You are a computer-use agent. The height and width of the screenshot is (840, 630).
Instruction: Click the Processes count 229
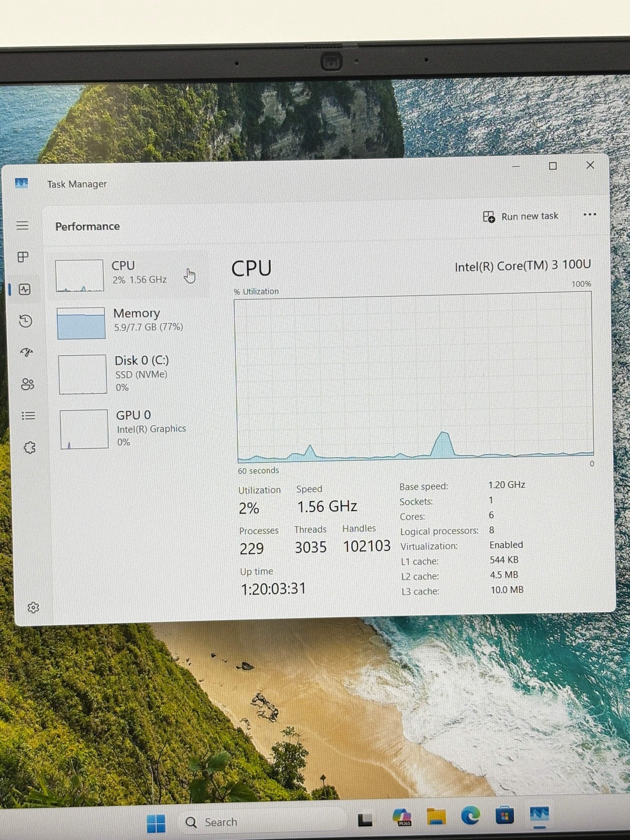(251, 549)
